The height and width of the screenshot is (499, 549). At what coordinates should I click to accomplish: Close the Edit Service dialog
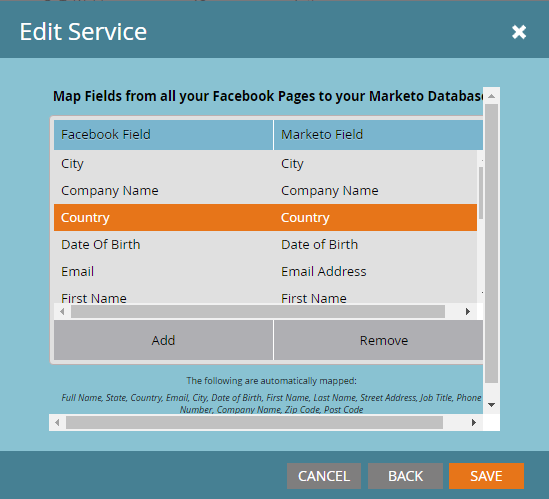coord(519,32)
